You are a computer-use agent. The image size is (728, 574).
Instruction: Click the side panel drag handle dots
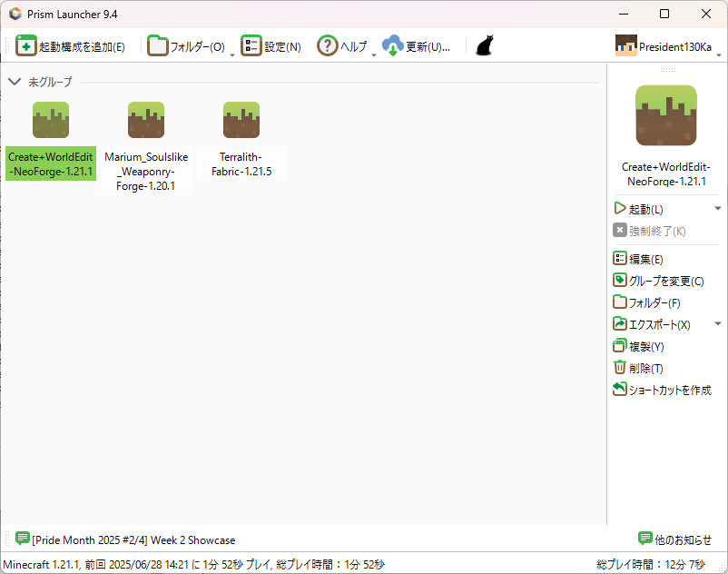(668, 70)
